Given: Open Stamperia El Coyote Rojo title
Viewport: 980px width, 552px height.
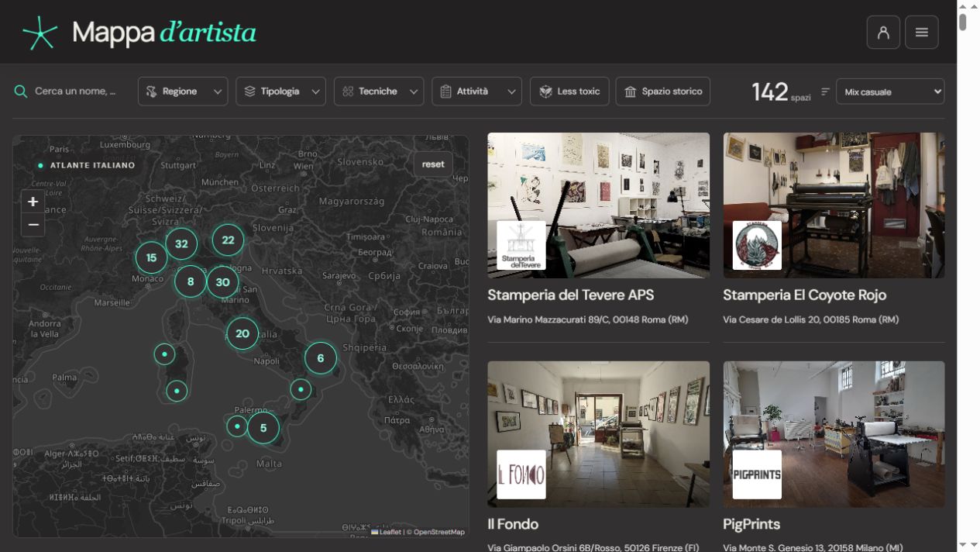Looking at the screenshot, I should coord(804,295).
